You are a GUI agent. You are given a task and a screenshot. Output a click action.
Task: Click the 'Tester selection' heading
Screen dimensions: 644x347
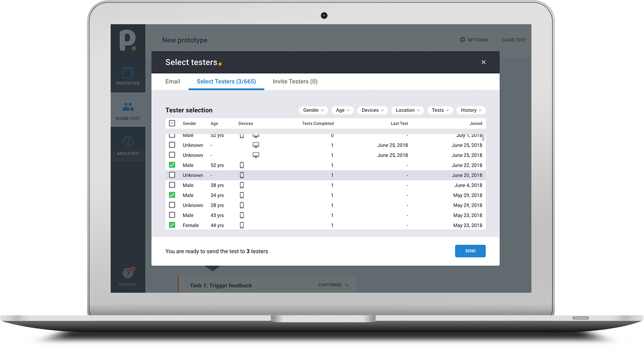tap(189, 110)
